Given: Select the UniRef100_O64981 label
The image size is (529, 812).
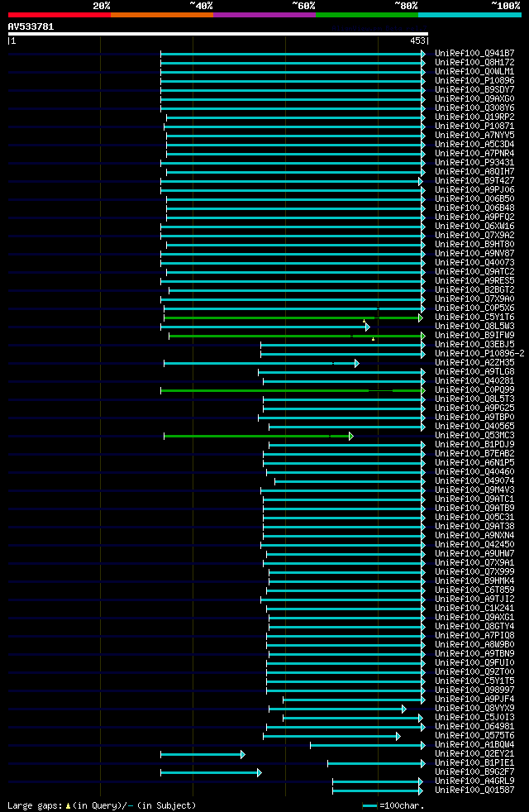Looking at the screenshot, I should pyautogui.click(x=474, y=727).
